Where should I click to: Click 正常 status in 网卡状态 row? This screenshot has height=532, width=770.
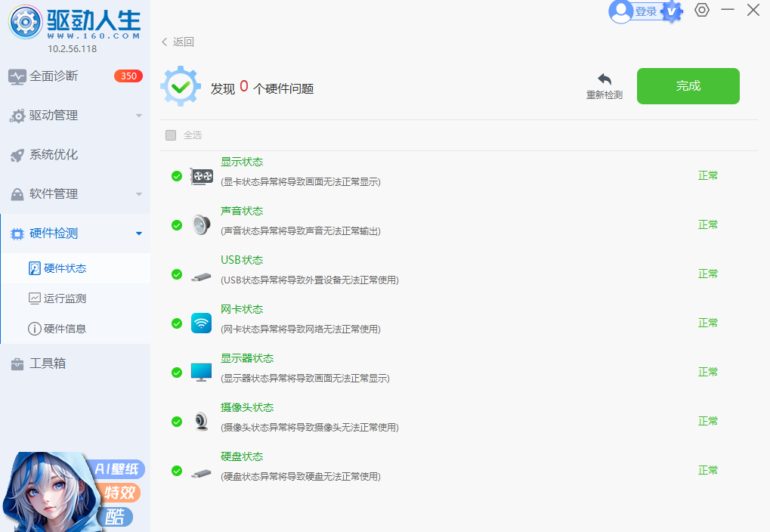[707, 323]
